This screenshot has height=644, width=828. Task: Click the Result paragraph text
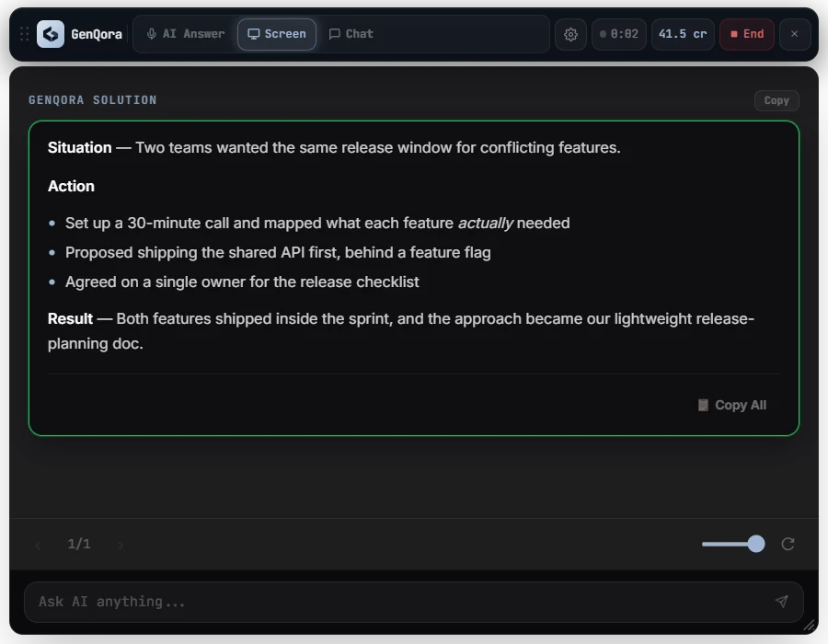401,331
